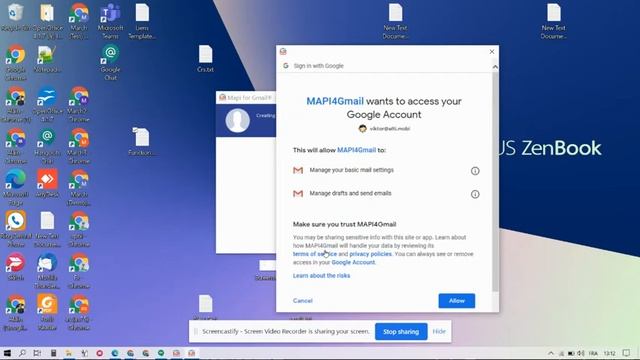Open the privacy policies link

point(370,254)
